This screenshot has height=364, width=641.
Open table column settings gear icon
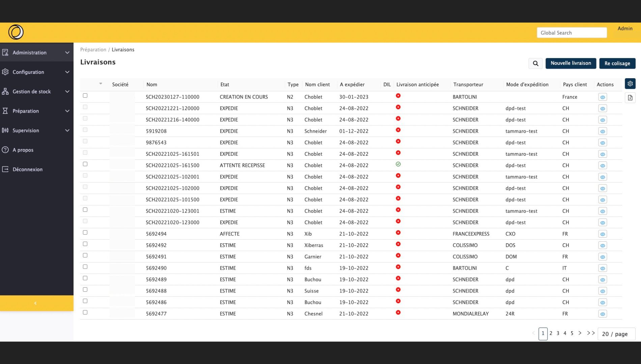coord(630,84)
